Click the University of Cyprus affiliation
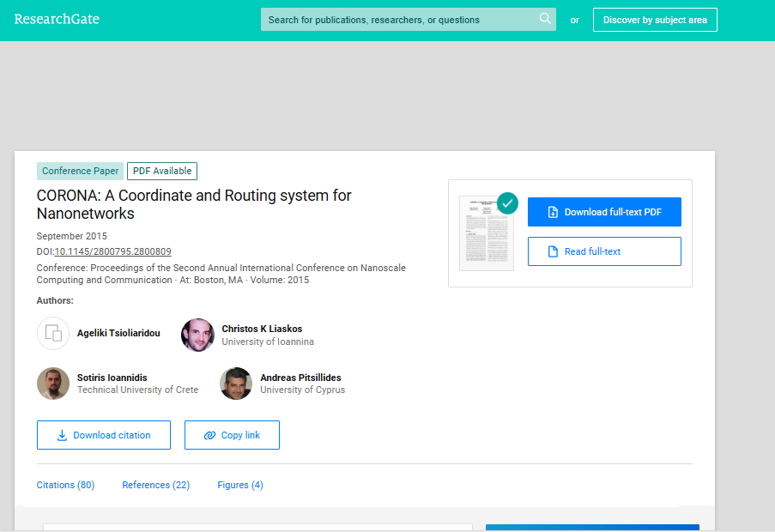Screen dimensions: 775x532 pyautogui.click(x=302, y=390)
